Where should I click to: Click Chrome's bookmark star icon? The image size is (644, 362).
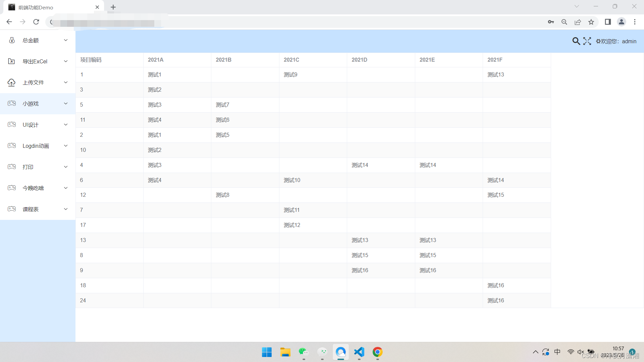591,22
